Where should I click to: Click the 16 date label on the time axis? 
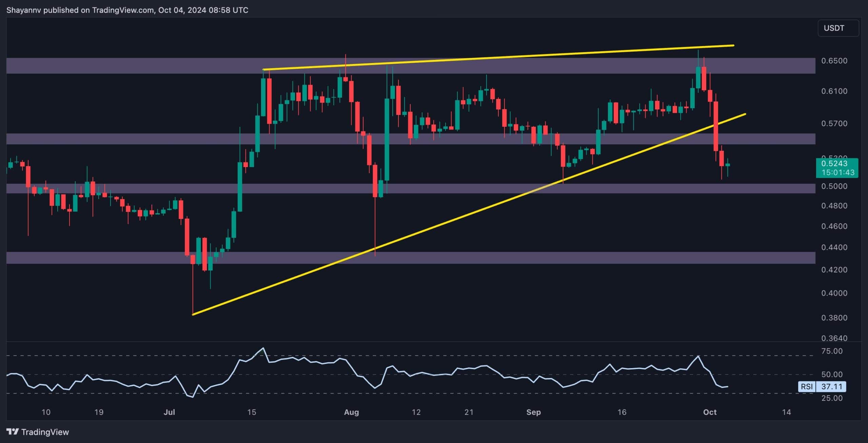[x=622, y=412]
